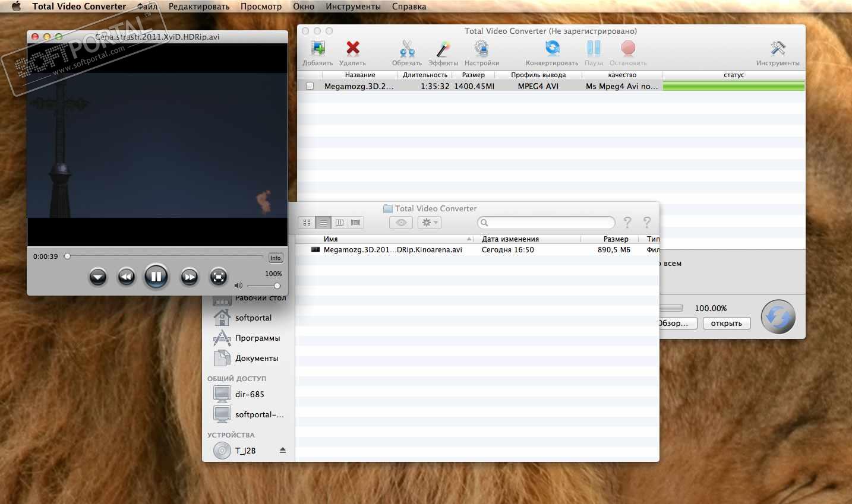Click the speaker volume icon in player

(x=238, y=286)
